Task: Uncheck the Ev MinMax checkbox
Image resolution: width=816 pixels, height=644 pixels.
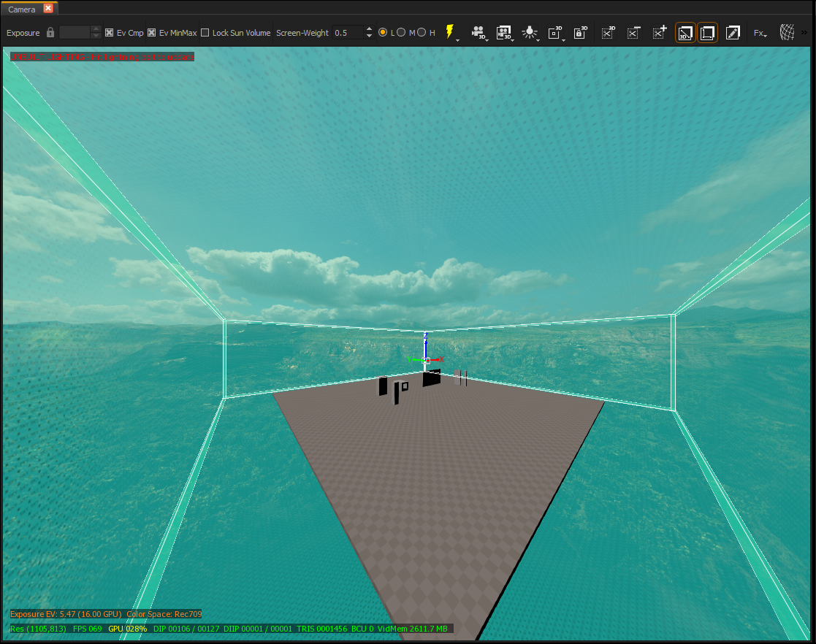Action: (x=151, y=33)
